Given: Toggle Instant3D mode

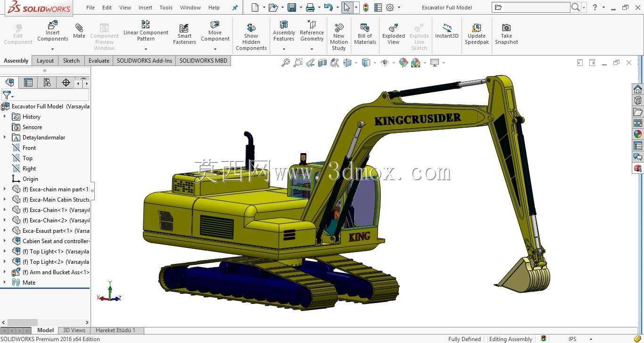Looking at the screenshot, I should pos(446,31).
